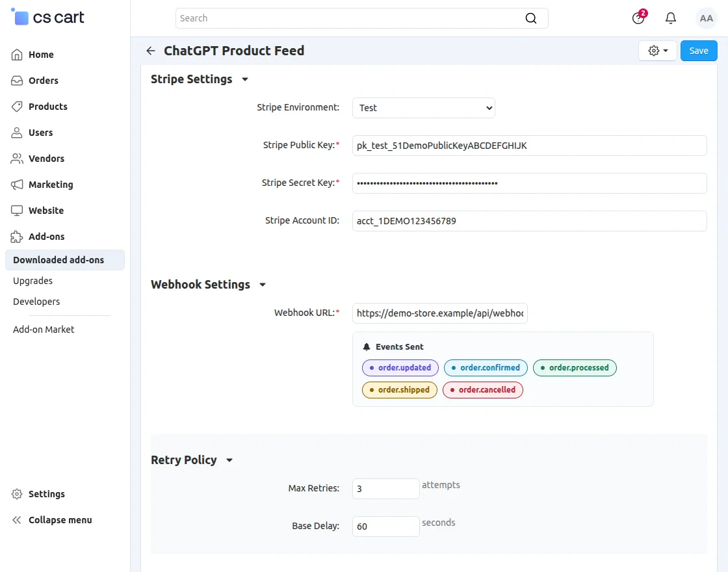Image resolution: width=728 pixels, height=572 pixels.
Task: Click the Home house icon
Action: pyautogui.click(x=17, y=55)
